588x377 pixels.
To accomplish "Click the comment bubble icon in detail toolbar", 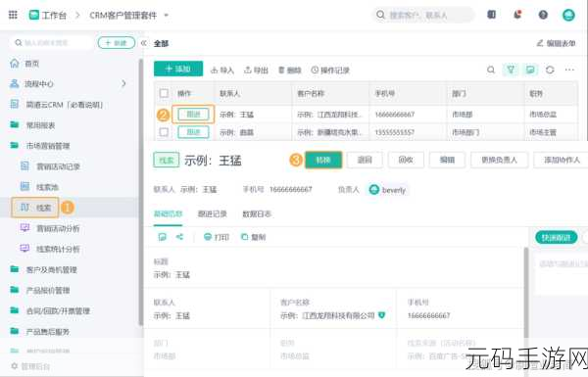I will point(163,237).
